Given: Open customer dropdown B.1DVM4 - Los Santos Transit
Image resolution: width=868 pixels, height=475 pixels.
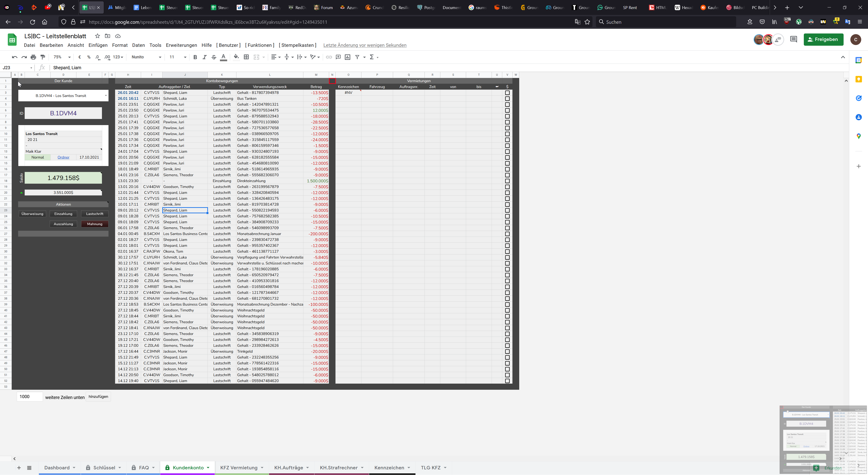Looking at the screenshot, I should [x=106, y=96].
